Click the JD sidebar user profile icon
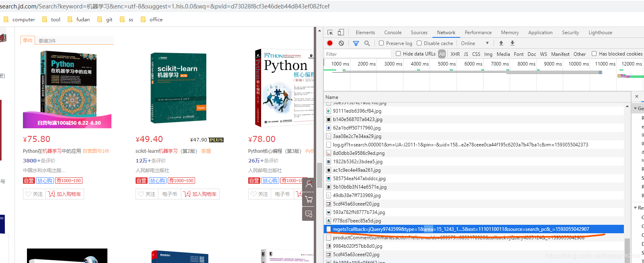 (x=309, y=184)
